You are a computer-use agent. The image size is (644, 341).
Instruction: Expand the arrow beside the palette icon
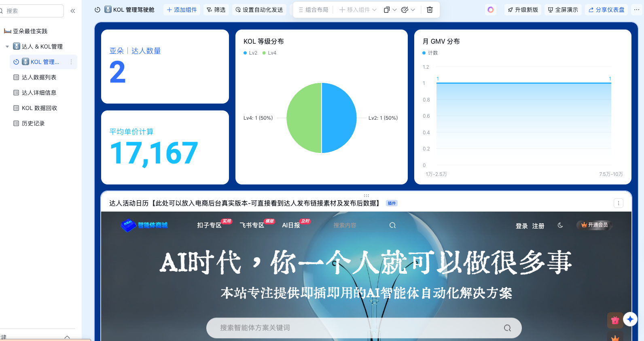point(413,10)
